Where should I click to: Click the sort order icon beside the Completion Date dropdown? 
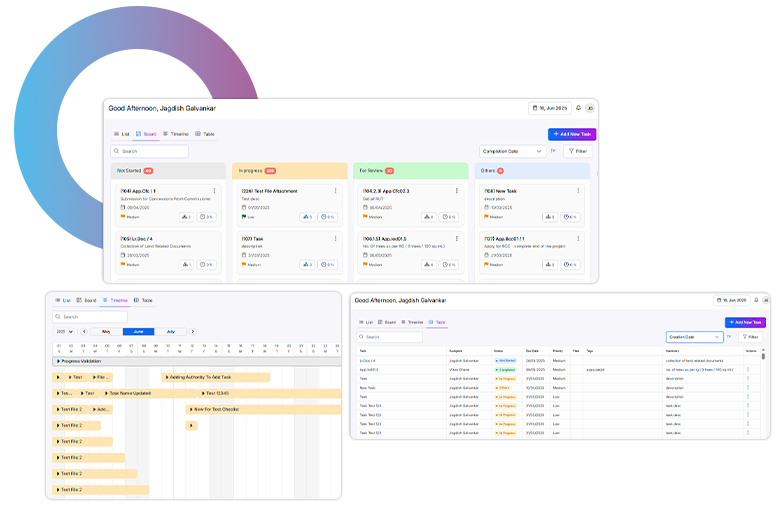click(553, 152)
